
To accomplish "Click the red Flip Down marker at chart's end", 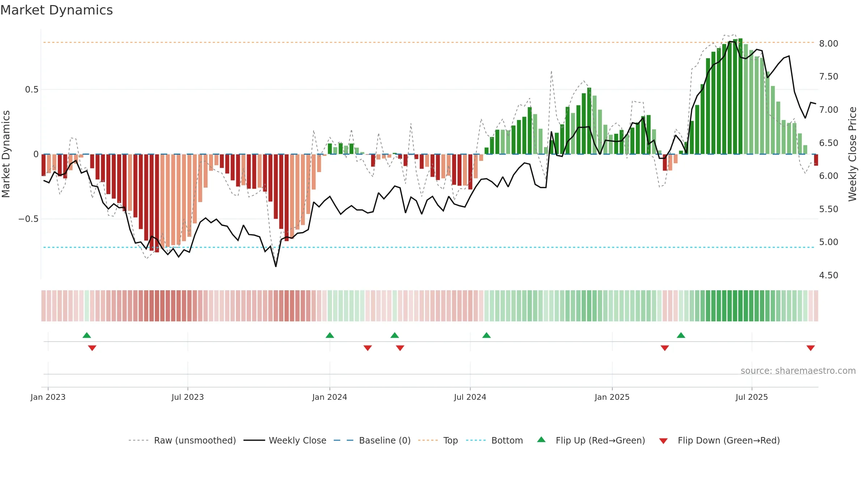I will click(810, 348).
